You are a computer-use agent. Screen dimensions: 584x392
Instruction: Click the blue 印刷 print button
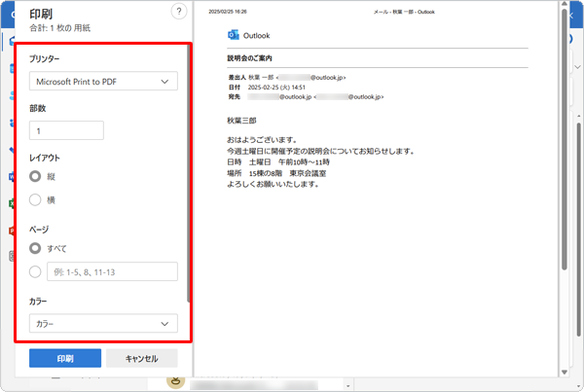click(x=65, y=358)
